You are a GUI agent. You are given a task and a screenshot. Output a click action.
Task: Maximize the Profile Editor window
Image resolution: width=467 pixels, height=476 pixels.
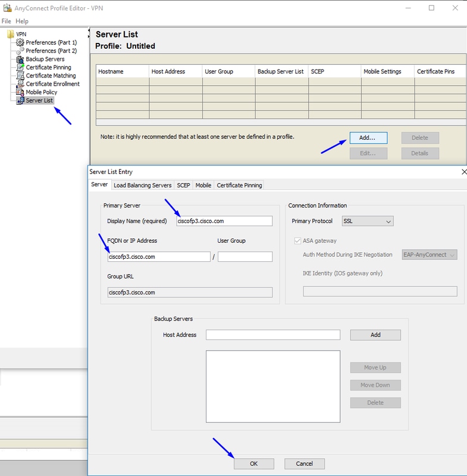[x=431, y=8]
